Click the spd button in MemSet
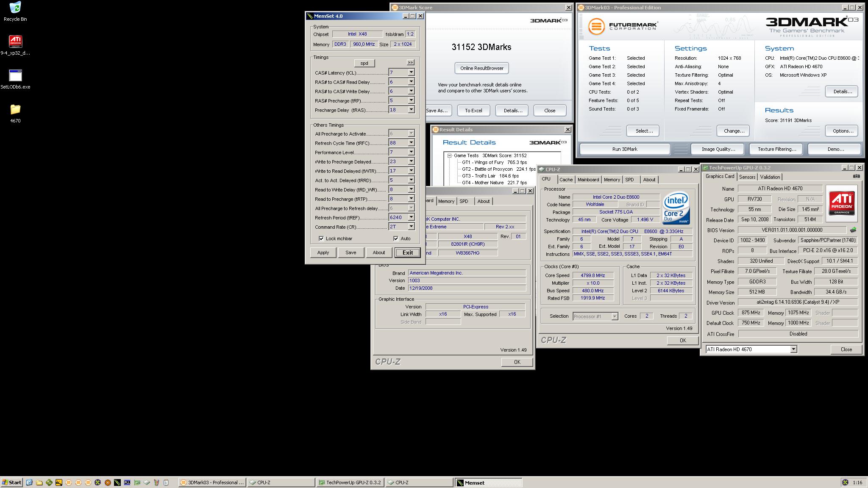Screen dimensions: 868x488 (x=364, y=63)
